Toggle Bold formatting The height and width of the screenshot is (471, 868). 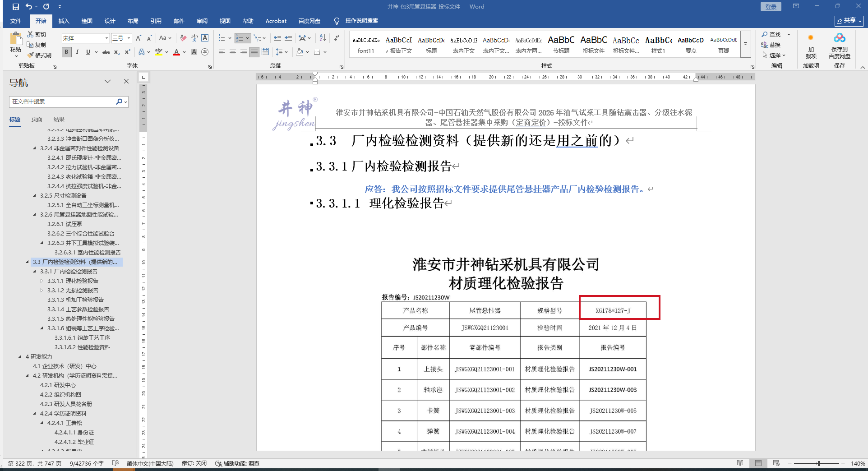point(67,52)
